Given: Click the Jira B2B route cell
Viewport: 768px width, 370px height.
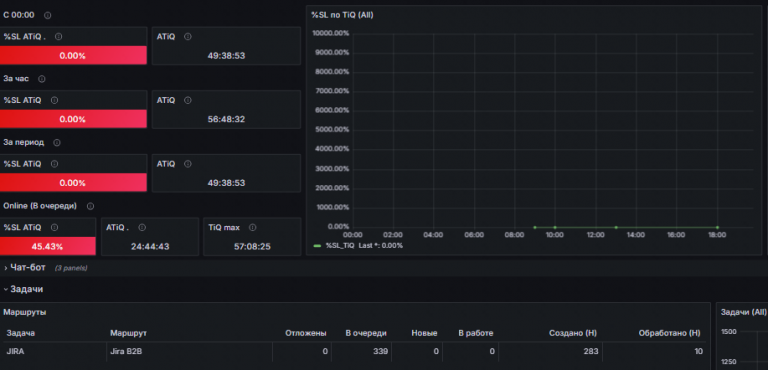Looking at the screenshot, I should (x=126, y=351).
